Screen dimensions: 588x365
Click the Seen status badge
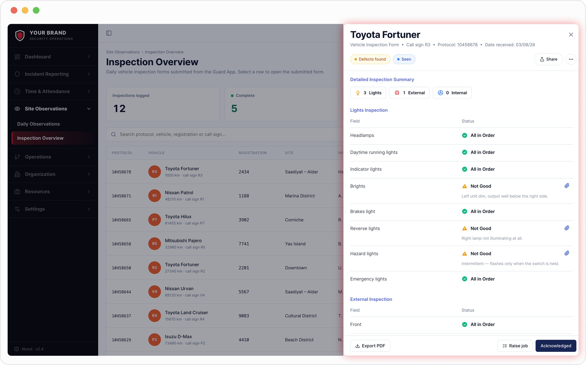click(404, 59)
